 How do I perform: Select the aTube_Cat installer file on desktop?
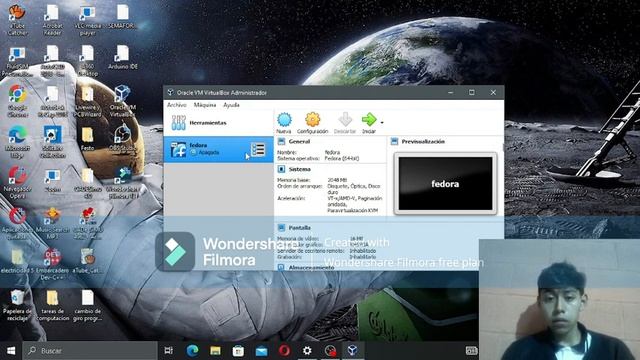tap(87, 261)
